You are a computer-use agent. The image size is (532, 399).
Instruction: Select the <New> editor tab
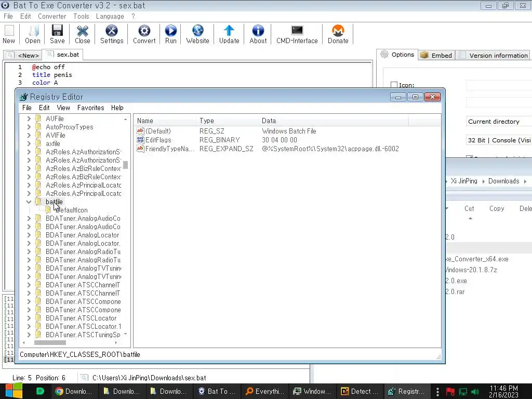click(x=23, y=55)
